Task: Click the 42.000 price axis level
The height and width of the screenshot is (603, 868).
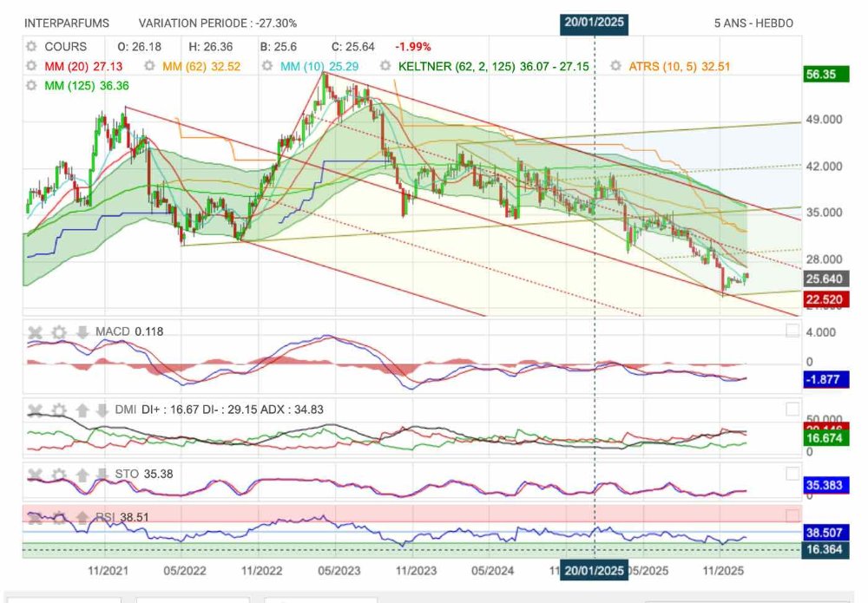Action: click(x=825, y=167)
